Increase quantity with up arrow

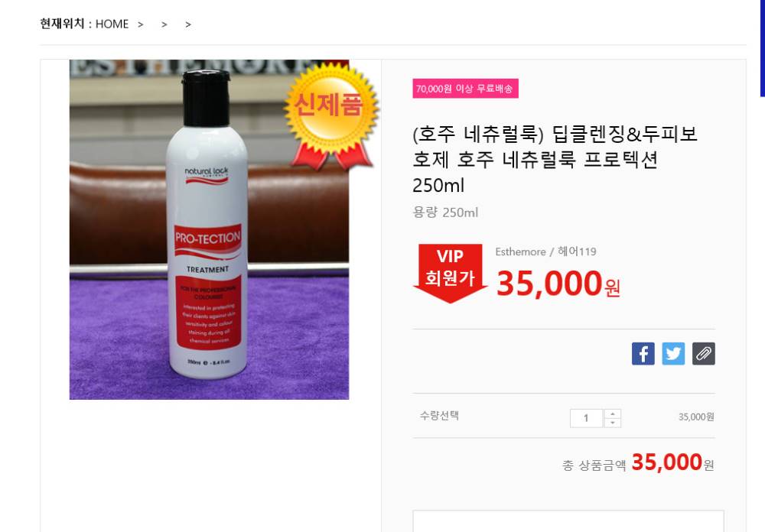[612, 414]
